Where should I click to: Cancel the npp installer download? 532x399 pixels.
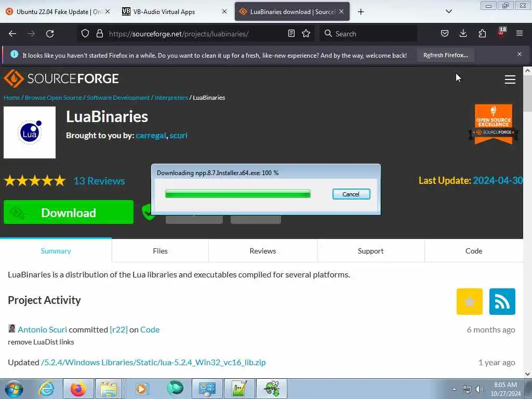[x=351, y=194]
